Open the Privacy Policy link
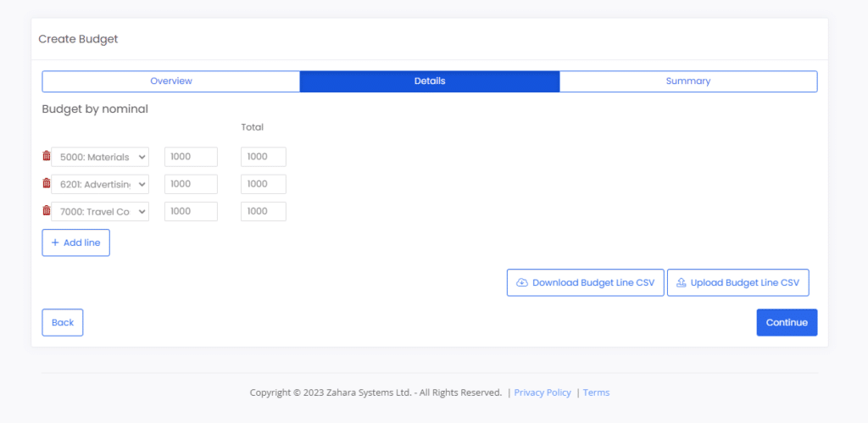The image size is (868, 423). (x=542, y=392)
